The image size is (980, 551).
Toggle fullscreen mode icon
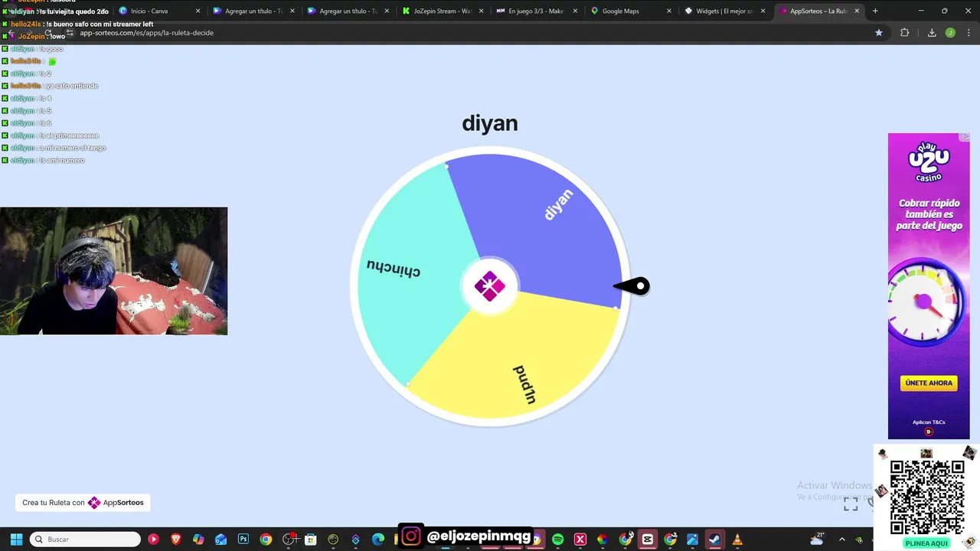click(851, 504)
